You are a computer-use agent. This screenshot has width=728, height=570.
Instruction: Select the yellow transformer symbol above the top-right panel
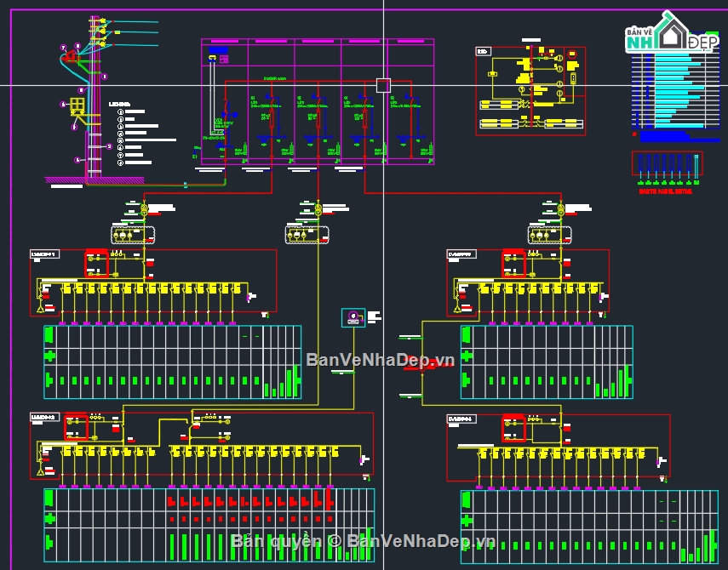tap(560, 209)
